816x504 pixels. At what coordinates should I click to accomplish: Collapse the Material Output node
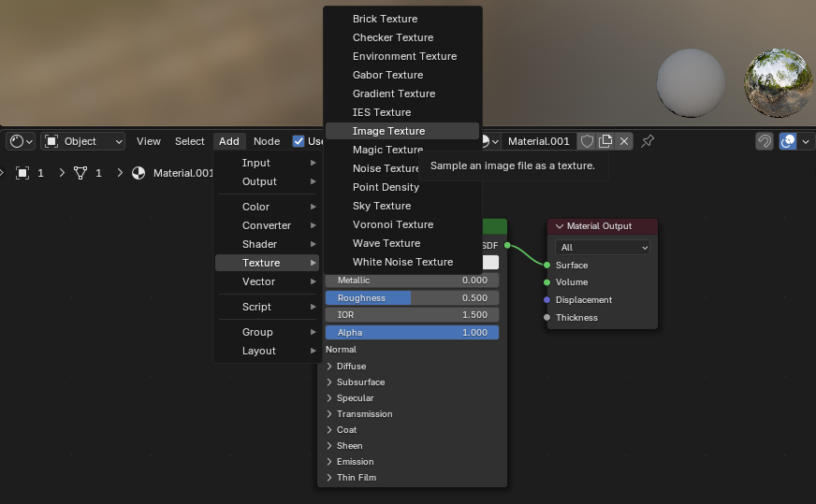[560, 226]
